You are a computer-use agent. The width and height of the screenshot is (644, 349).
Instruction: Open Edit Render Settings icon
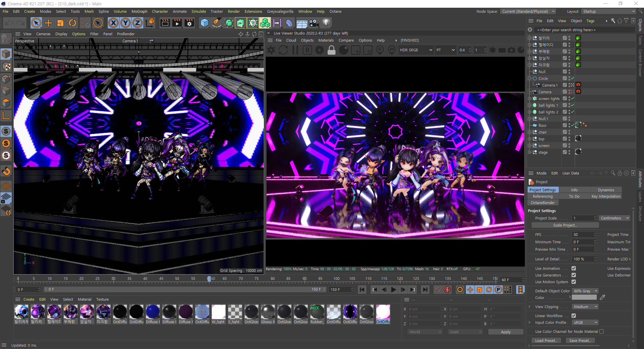click(x=190, y=23)
